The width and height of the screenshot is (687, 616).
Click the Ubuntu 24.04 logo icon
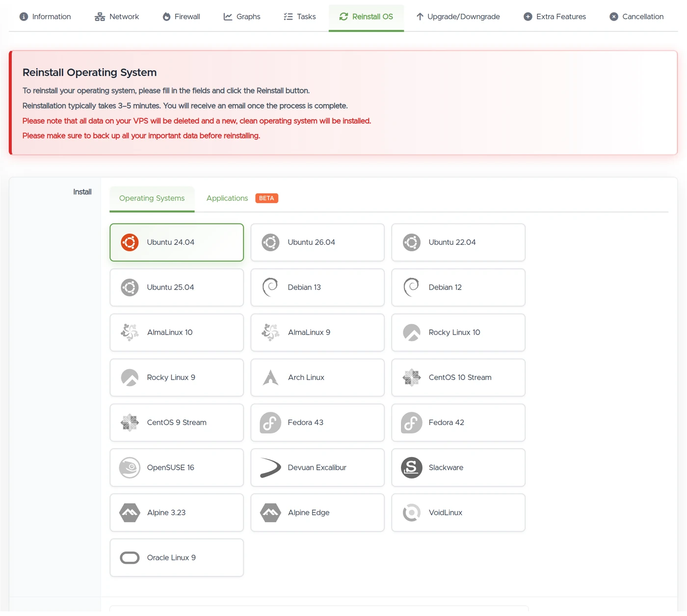tap(130, 242)
